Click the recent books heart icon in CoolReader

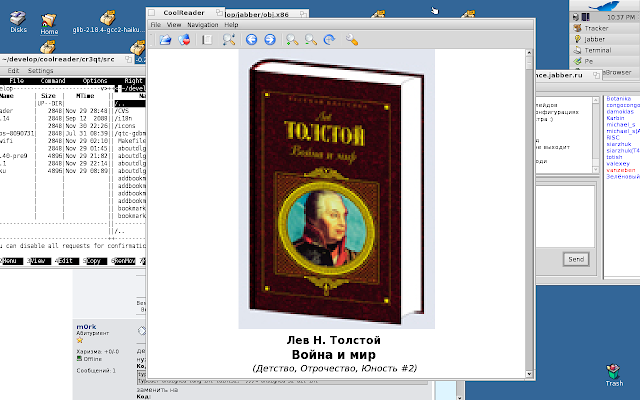pos(184,40)
